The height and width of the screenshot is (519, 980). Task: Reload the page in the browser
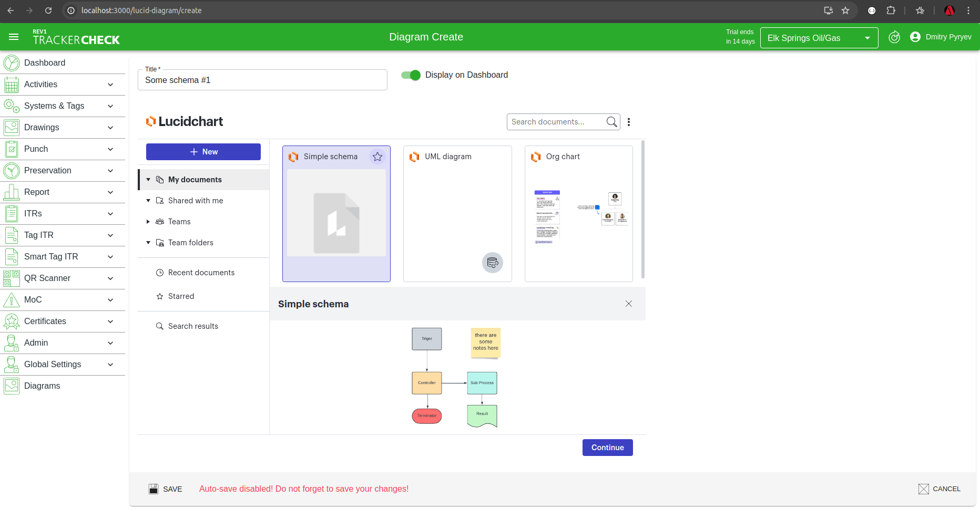coord(48,11)
